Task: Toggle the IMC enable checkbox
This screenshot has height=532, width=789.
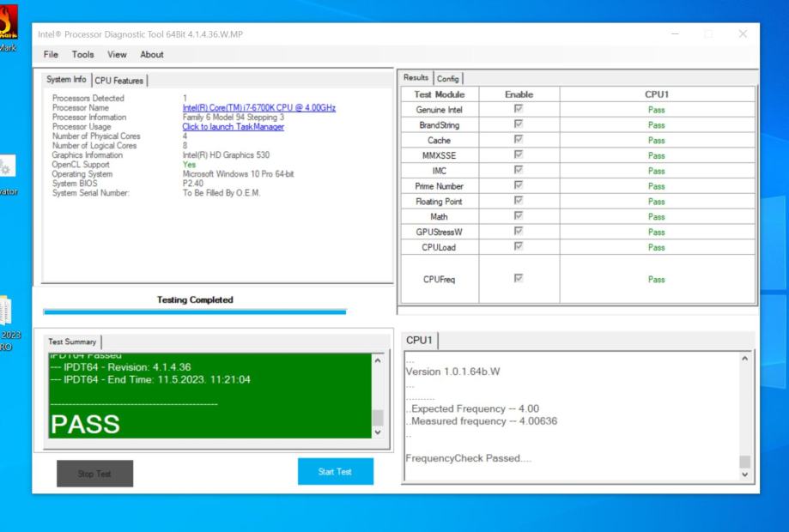Action: 519,170
